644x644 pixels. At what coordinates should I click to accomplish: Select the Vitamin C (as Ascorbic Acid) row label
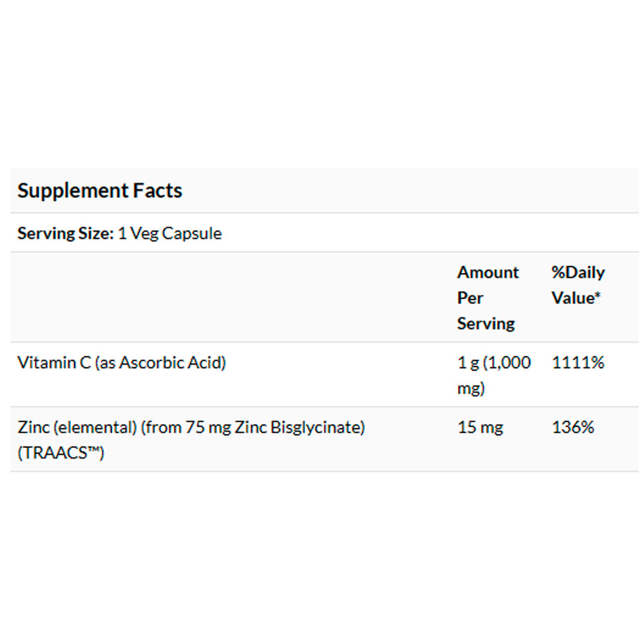122,363
